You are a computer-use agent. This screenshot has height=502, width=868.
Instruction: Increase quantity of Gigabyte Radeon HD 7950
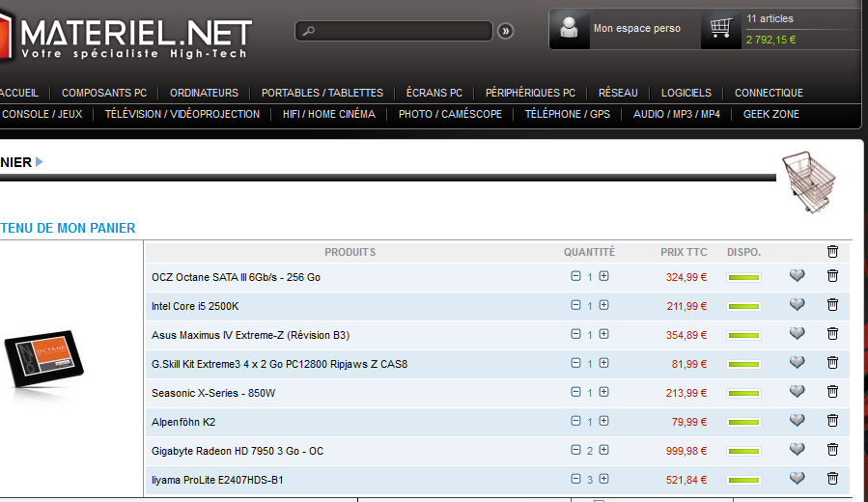point(603,450)
